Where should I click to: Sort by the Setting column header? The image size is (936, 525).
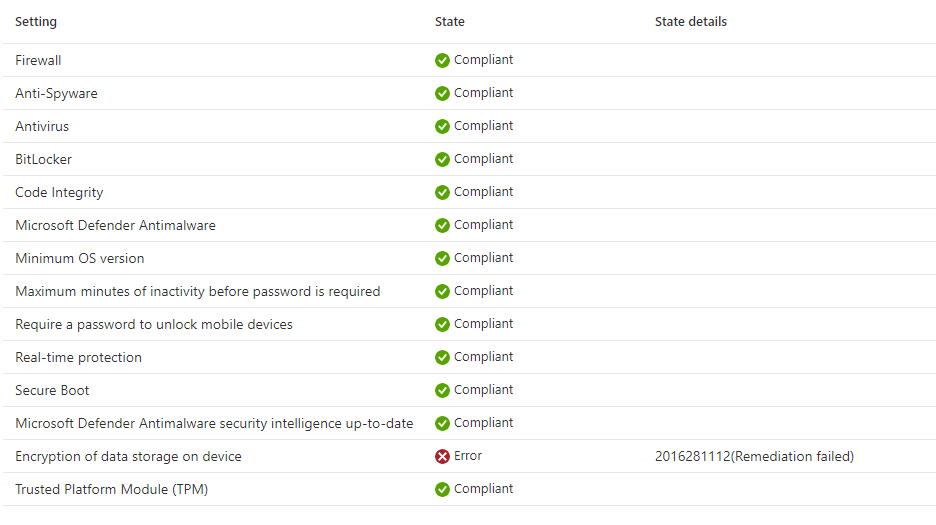[x=36, y=22]
